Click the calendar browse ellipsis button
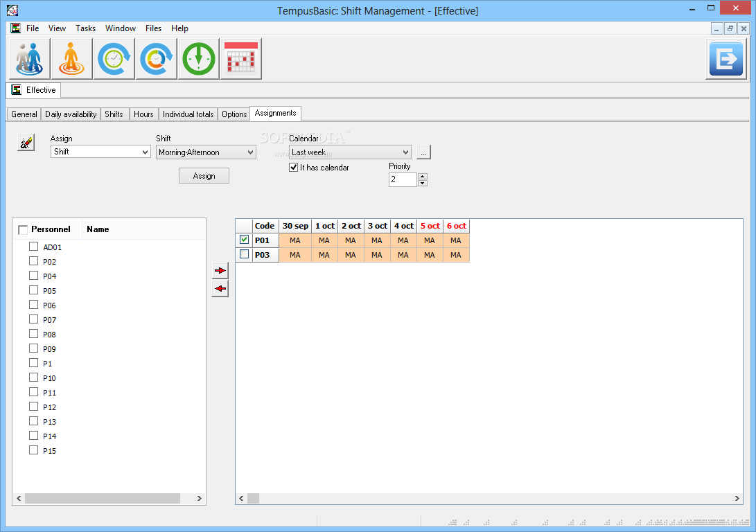 (423, 152)
